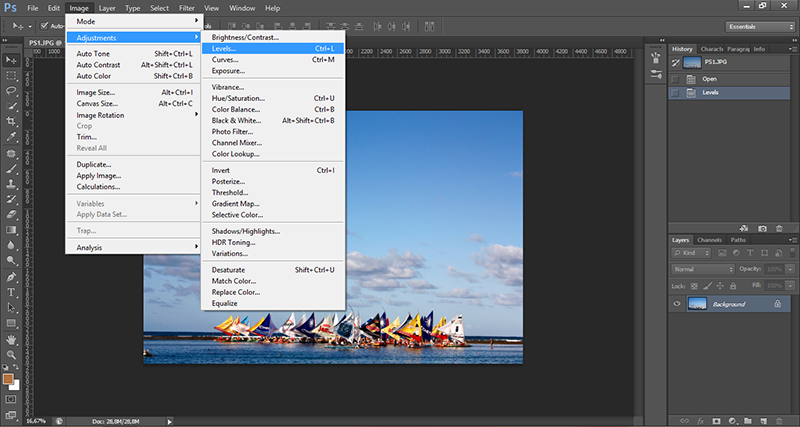
Task: Click Image Size... in the Image menu
Action: pos(98,92)
